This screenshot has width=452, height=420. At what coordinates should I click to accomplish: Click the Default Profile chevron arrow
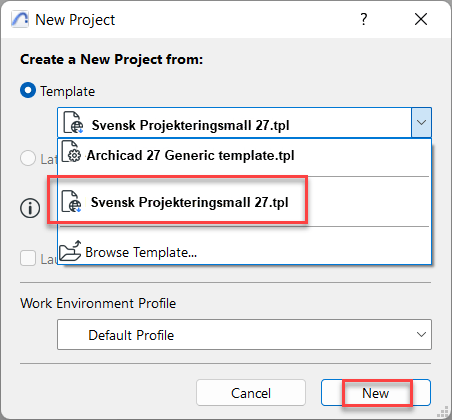(x=421, y=334)
